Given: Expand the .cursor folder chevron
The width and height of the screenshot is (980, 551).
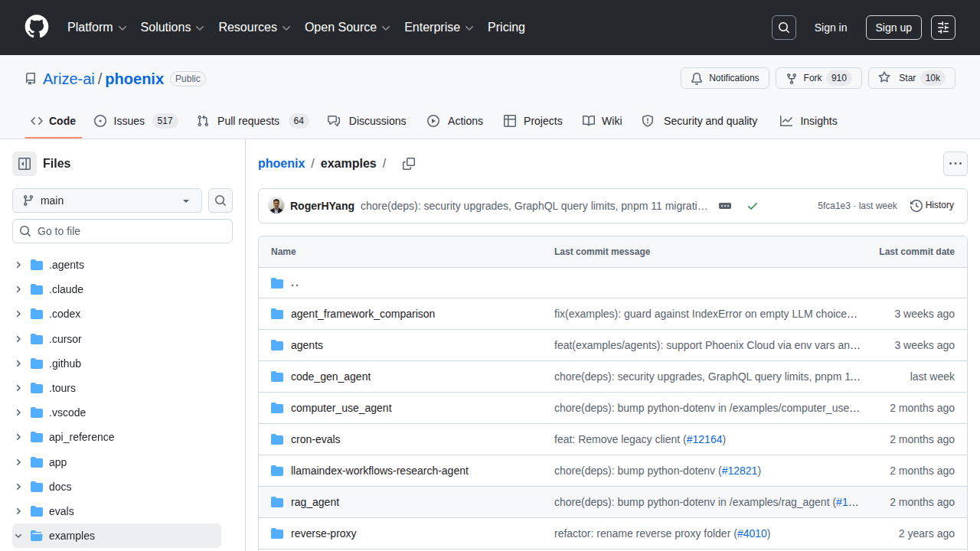Looking at the screenshot, I should coord(18,339).
